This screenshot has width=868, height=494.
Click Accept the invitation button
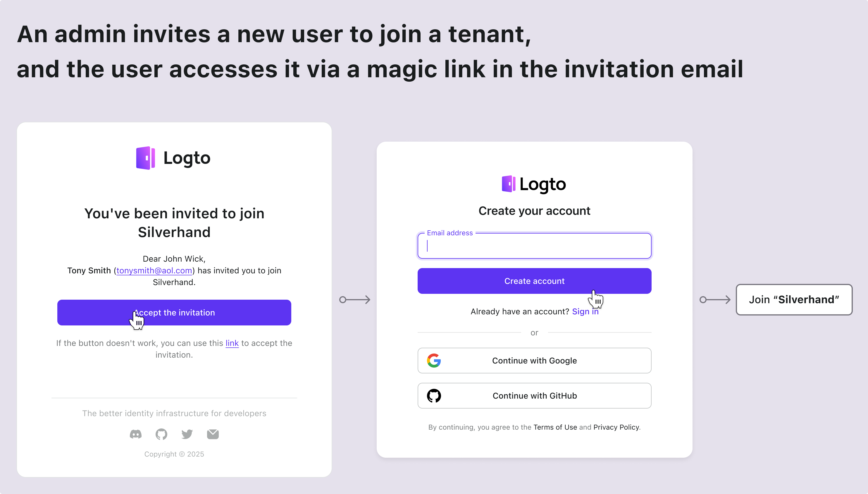pyautogui.click(x=173, y=312)
